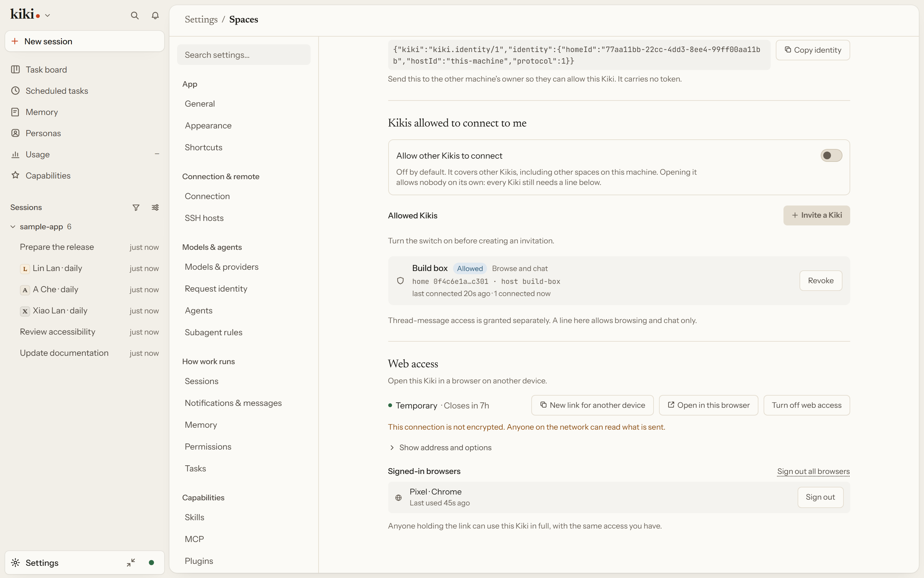This screenshot has height=578, width=924.
Task: Collapse the sample-app session group
Action: point(13,227)
